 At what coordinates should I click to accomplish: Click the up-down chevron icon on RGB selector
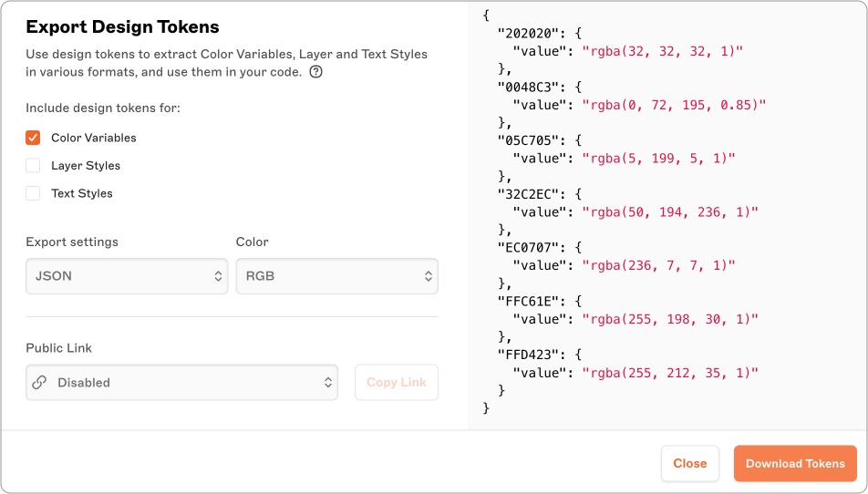click(x=428, y=276)
